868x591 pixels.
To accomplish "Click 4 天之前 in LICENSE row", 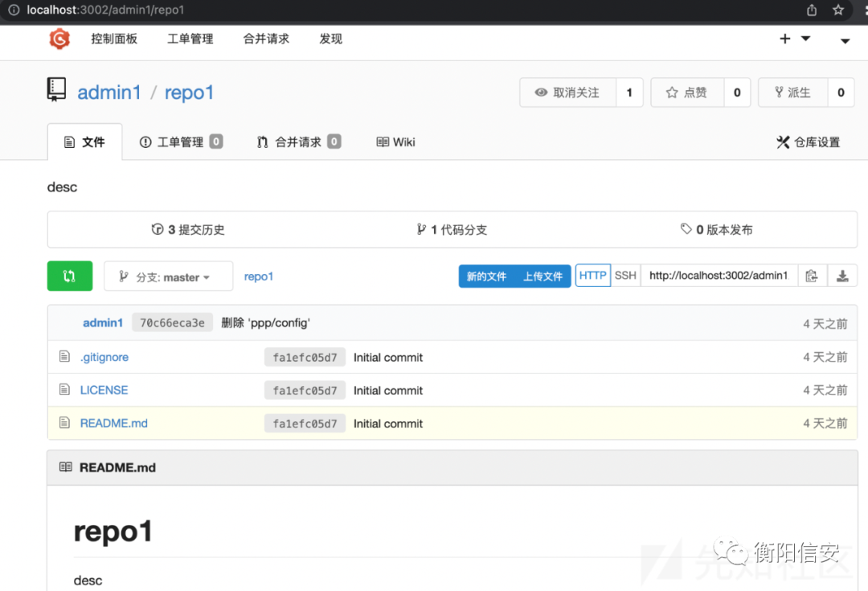I will (825, 390).
